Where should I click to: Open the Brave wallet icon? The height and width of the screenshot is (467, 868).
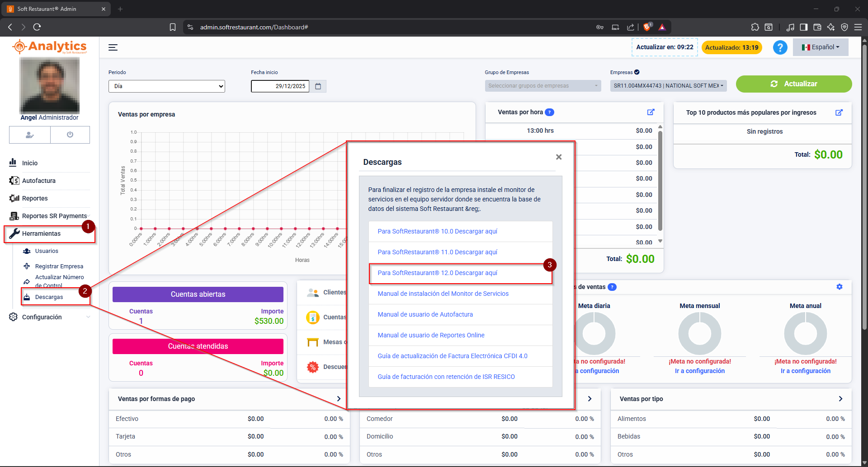pos(817,27)
